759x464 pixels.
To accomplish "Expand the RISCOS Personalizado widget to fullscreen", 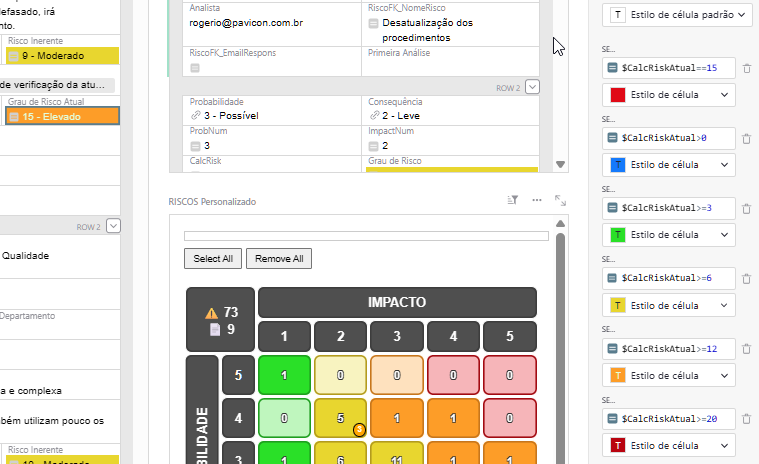I will [560, 201].
